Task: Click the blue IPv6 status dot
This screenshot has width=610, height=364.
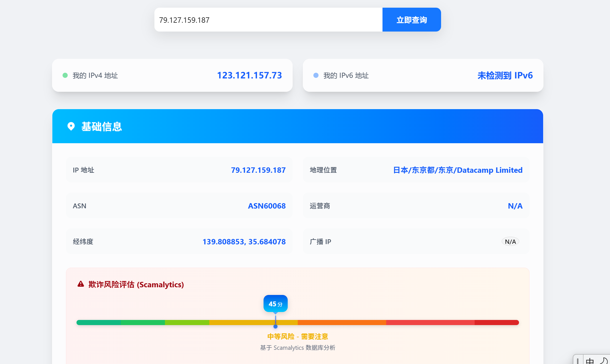Action: [316, 75]
